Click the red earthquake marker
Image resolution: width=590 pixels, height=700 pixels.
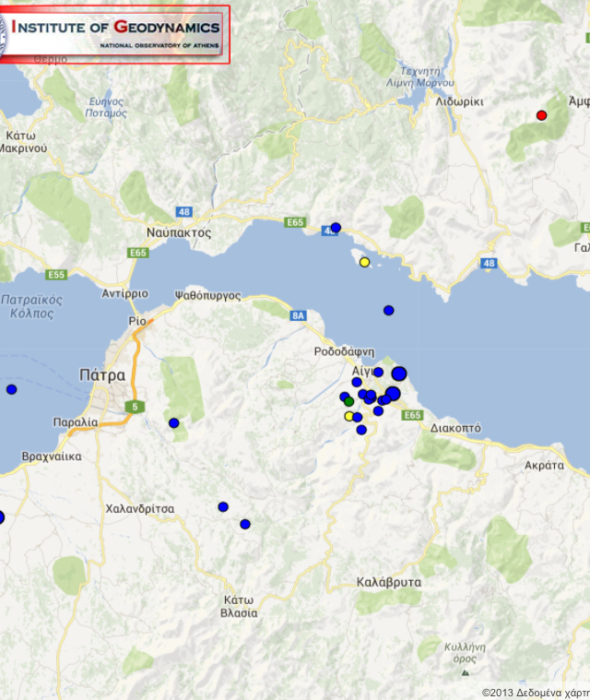[541, 115]
